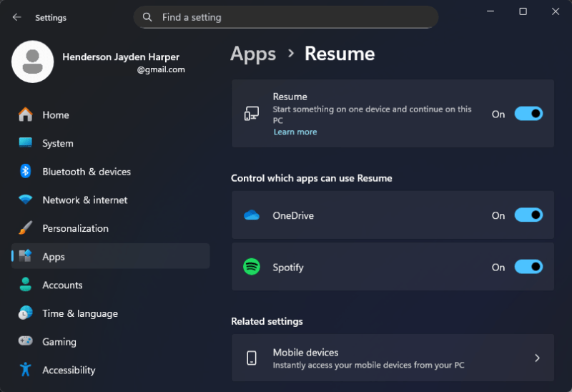Close the Settings window
The image size is (572, 392).
(556, 11)
